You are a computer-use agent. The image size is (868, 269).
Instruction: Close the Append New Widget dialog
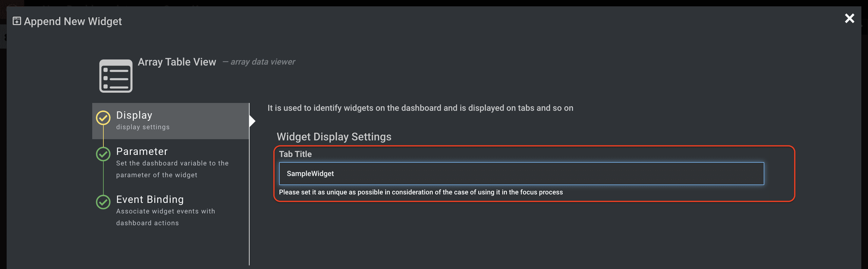[x=850, y=18]
